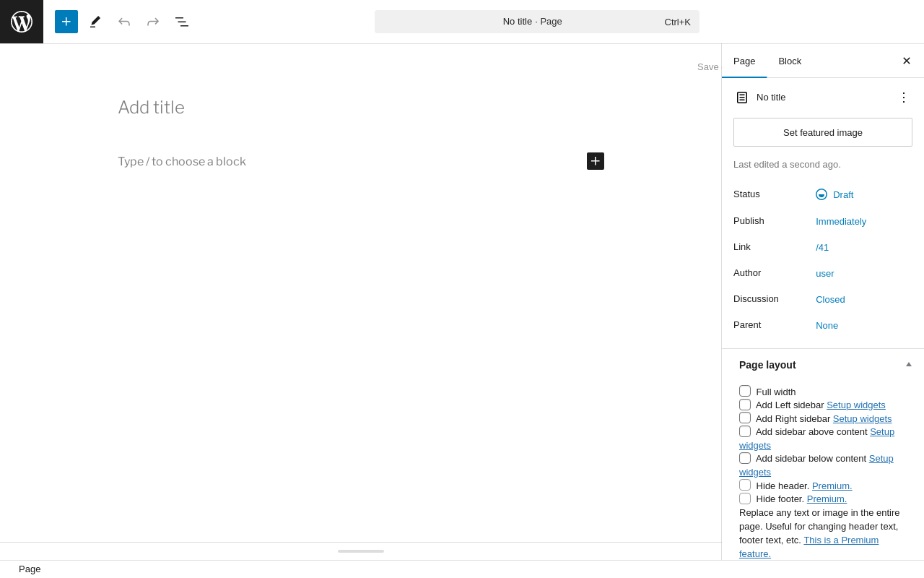Change Discussion setting Closed
This screenshot has height=578, width=924.
[x=830, y=300]
